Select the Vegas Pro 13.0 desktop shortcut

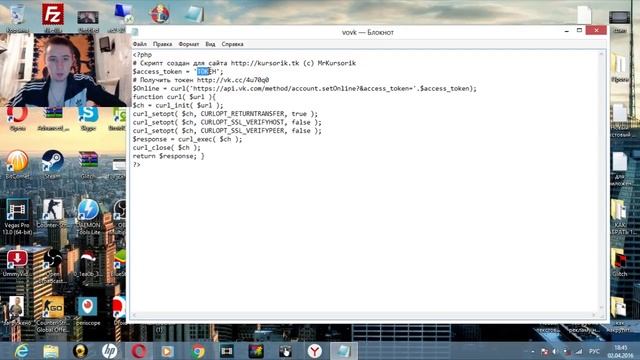click(17, 216)
